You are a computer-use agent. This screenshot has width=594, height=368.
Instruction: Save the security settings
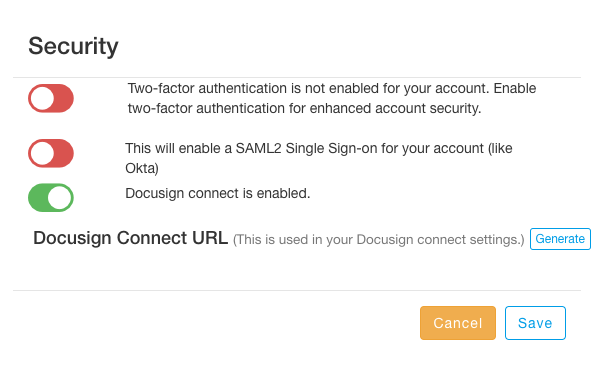[535, 323]
